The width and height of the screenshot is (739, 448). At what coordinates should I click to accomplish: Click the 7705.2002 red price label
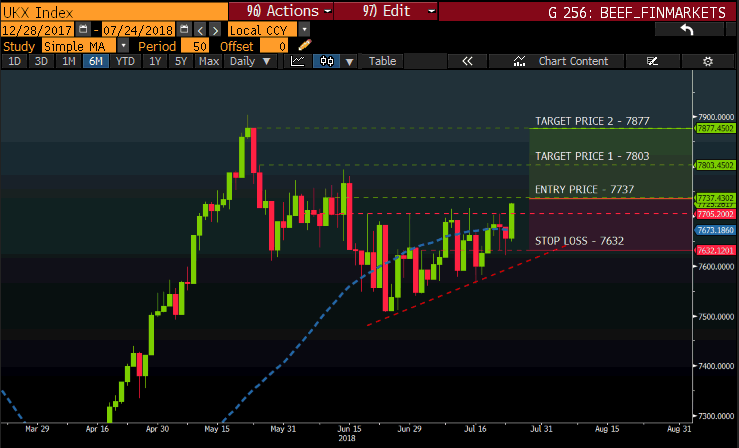pos(715,214)
